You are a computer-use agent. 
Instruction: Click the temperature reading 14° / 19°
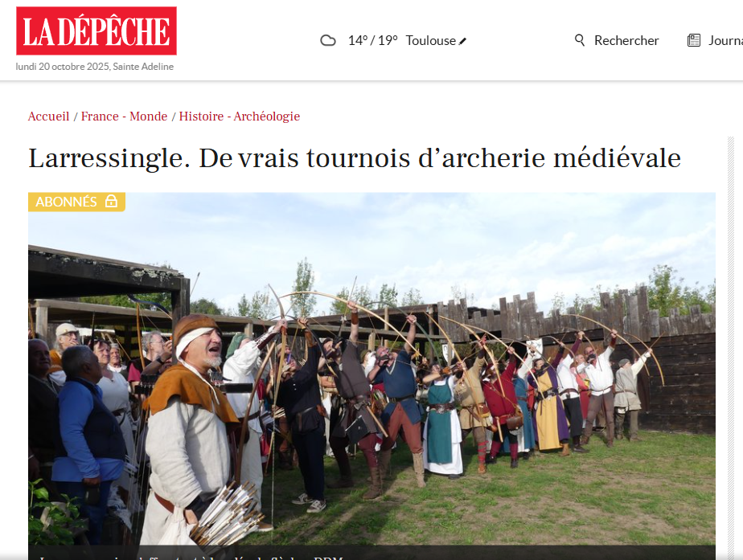pos(372,41)
